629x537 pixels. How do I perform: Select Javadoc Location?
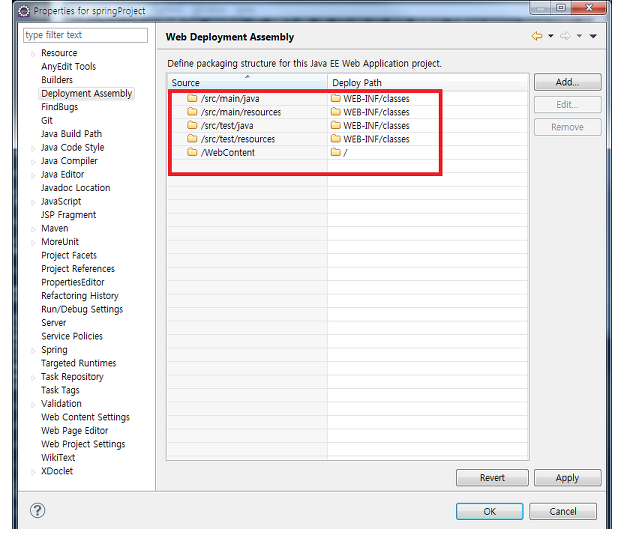[75, 188]
